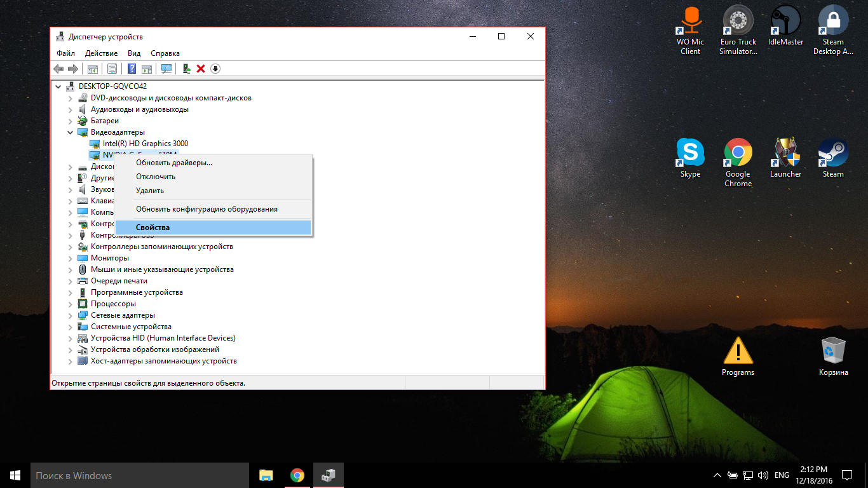Click the Поиск в Windows search box

[x=140, y=475]
